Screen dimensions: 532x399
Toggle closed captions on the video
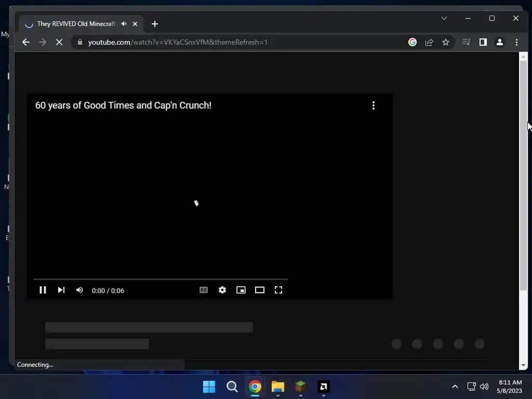204,290
